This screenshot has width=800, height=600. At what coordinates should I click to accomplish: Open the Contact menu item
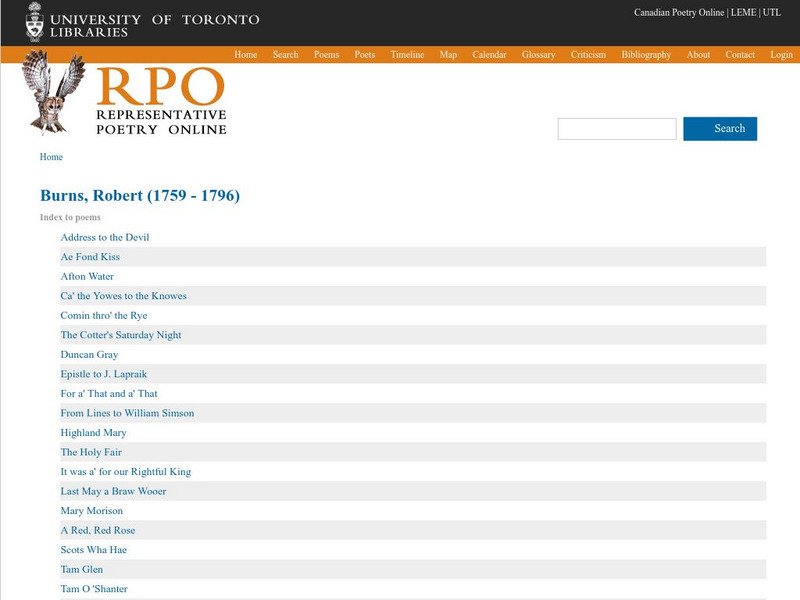coord(740,55)
